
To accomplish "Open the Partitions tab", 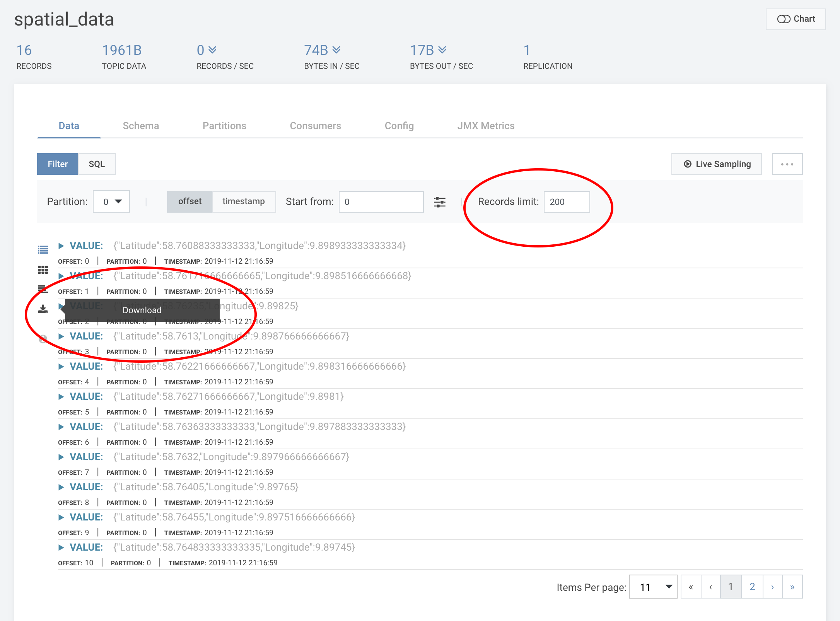I will [224, 126].
